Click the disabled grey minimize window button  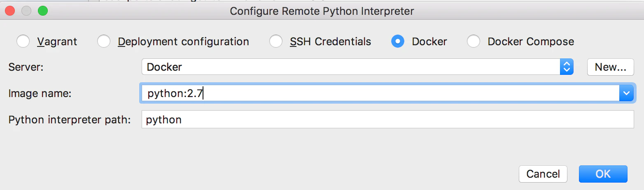point(27,11)
